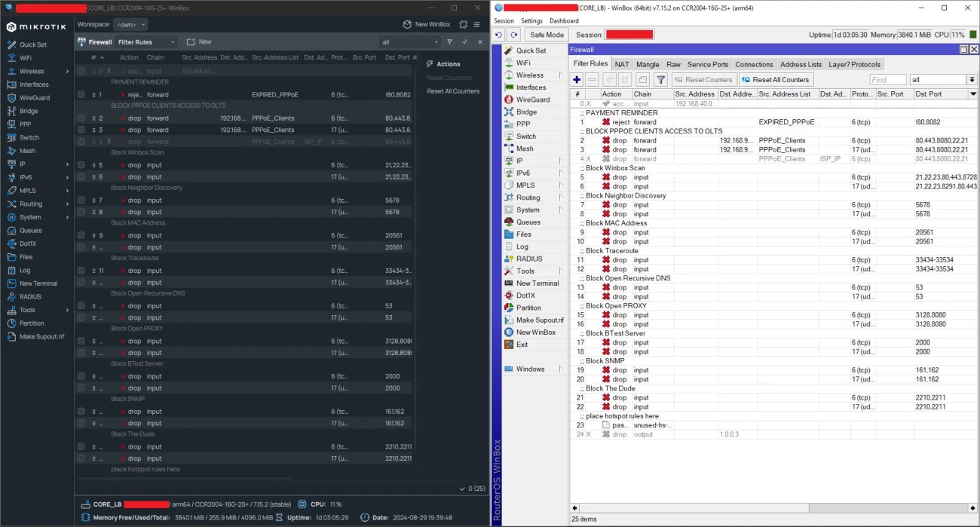Image resolution: width=980 pixels, height=527 pixels.
Task: Tick the checkbox for rule 1 reject forward
Action: click(x=81, y=95)
